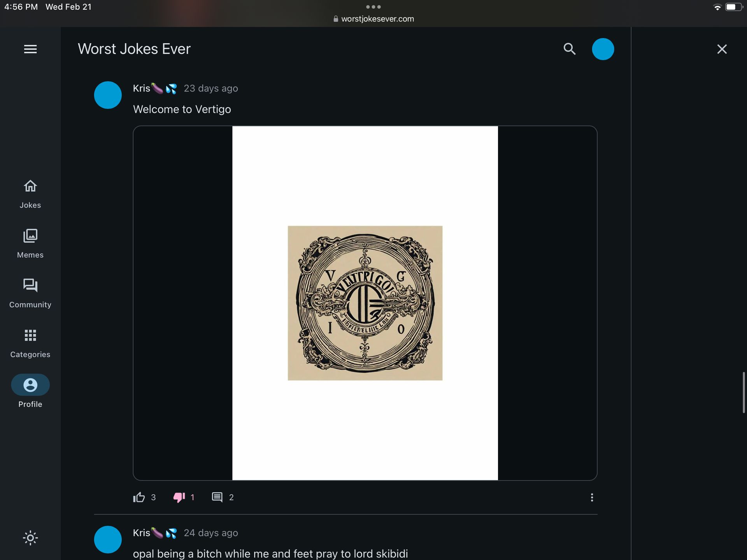Go to Jokes home section
Screen dimensions: 747x560
coord(30,194)
